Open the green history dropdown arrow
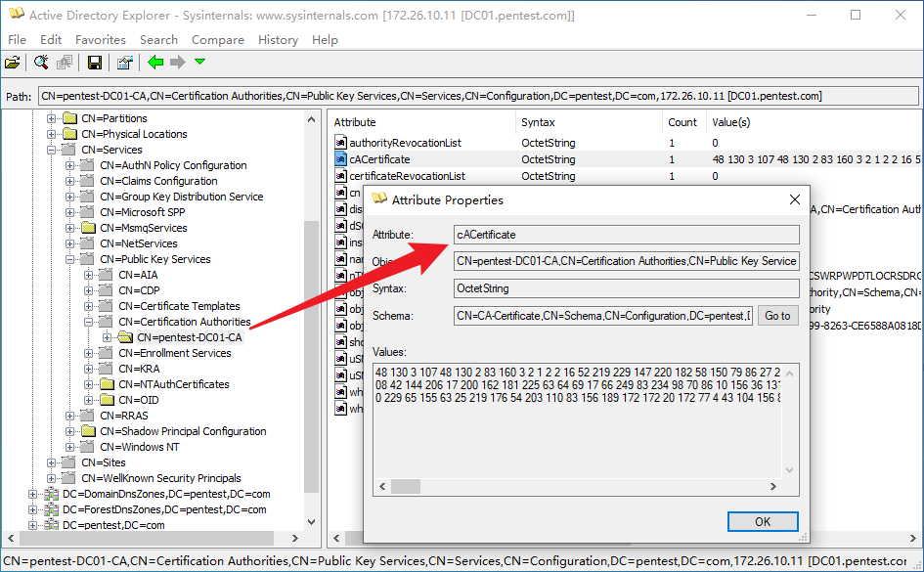 point(199,62)
